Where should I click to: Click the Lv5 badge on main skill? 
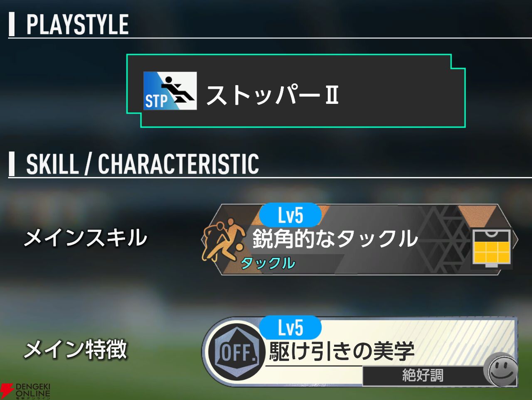[290, 215]
